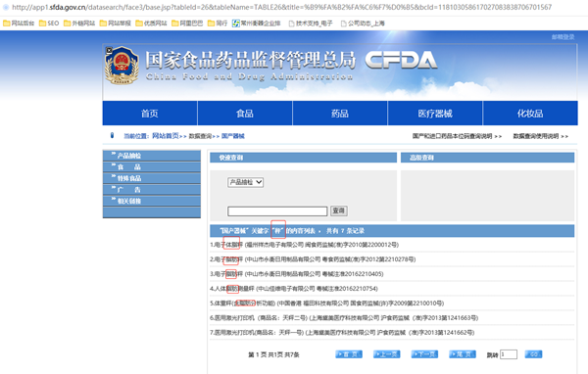Switch to the 药品 navigation tab
Viewport: 588px width, 374px height.
[340, 114]
